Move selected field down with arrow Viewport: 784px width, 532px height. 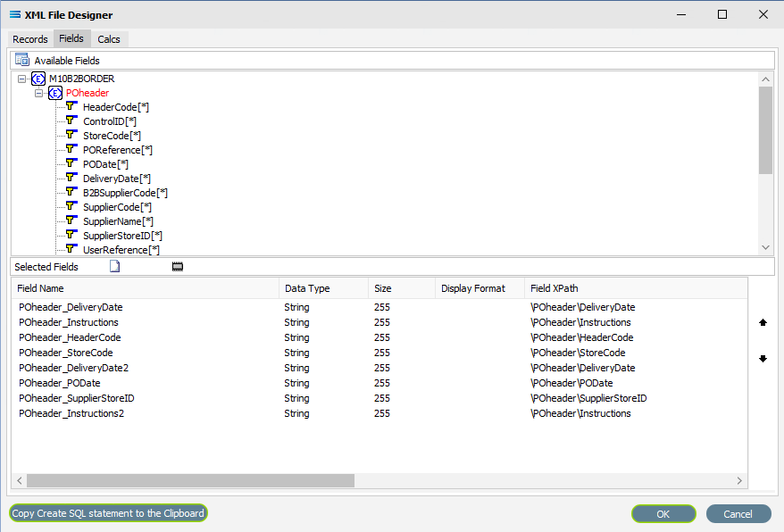point(763,359)
